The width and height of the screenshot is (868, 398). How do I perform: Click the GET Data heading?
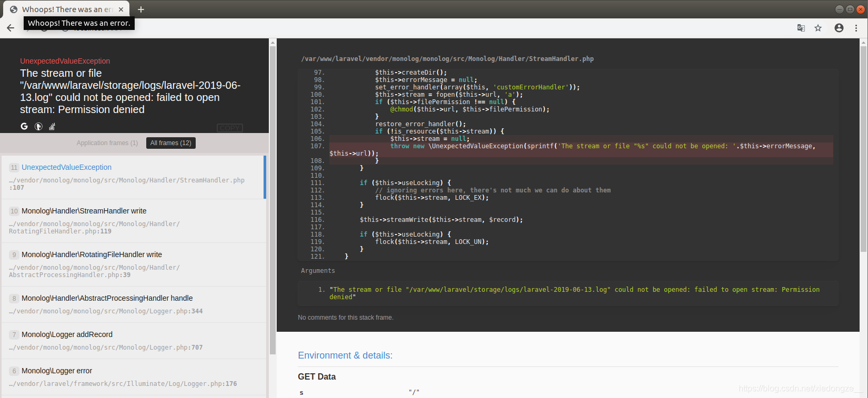317,376
